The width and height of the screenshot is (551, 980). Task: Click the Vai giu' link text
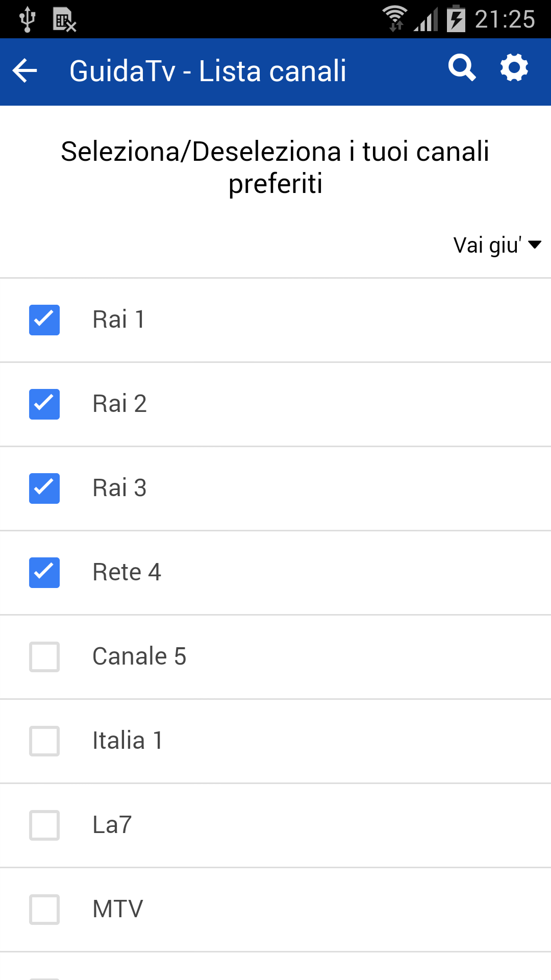[487, 246]
